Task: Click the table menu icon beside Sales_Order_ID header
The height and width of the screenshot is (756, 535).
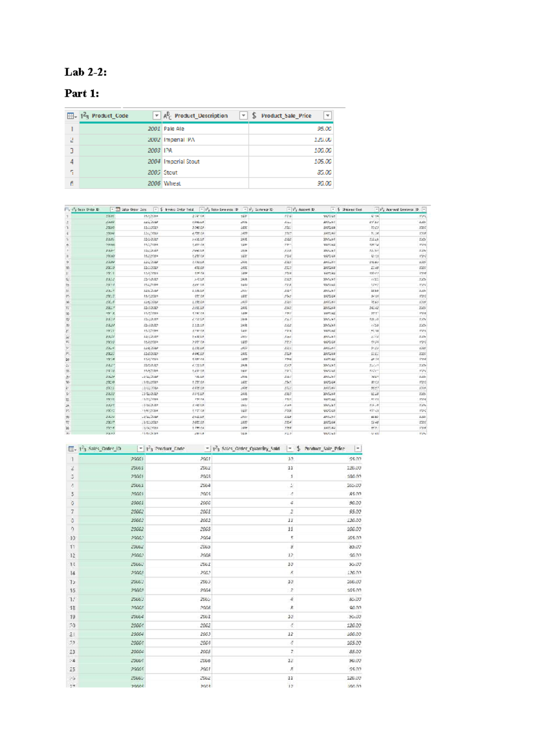Action: coord(72,448)
